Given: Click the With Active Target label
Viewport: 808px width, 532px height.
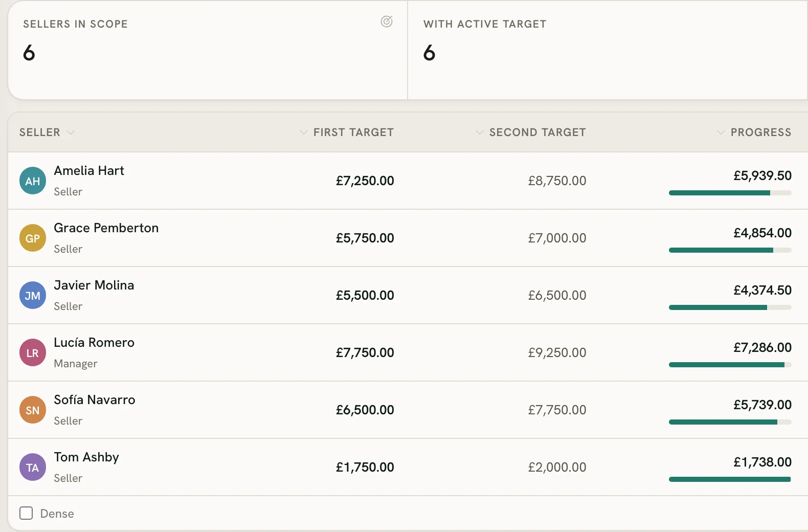Looking at the screenshot, I should (x=485, y=24).
